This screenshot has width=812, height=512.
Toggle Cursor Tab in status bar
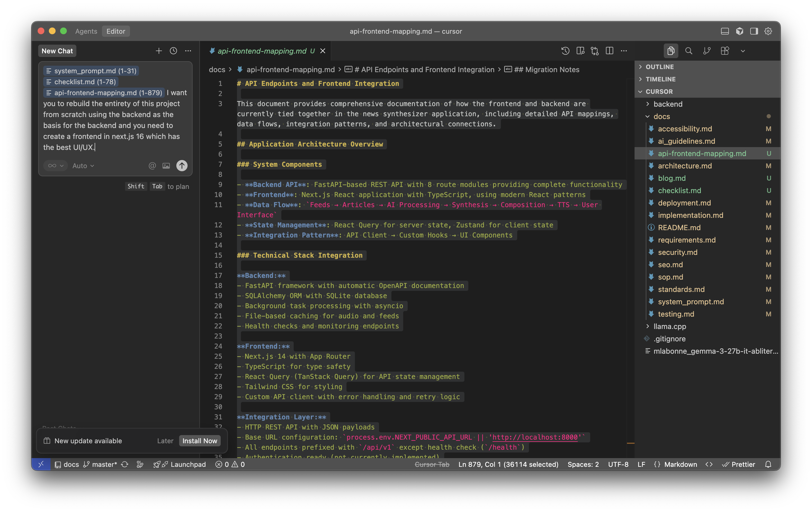point(432,465)
